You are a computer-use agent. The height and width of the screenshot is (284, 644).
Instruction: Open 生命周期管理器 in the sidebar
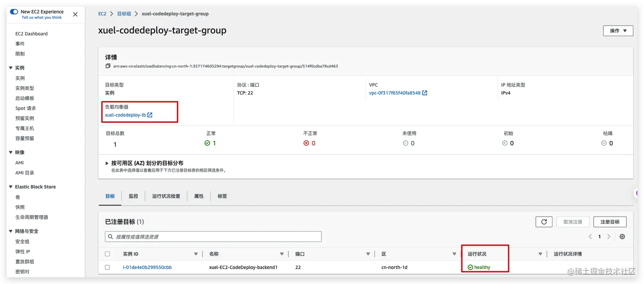click(32, 217)
